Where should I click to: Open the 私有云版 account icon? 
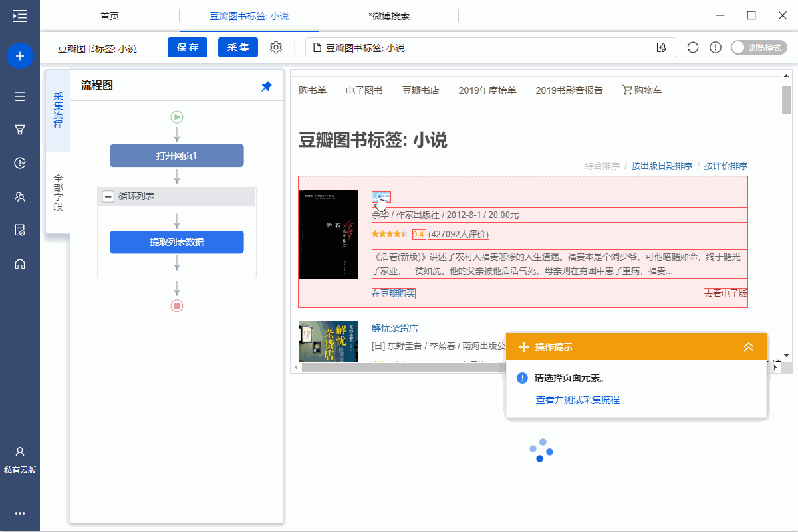(20, 460)
